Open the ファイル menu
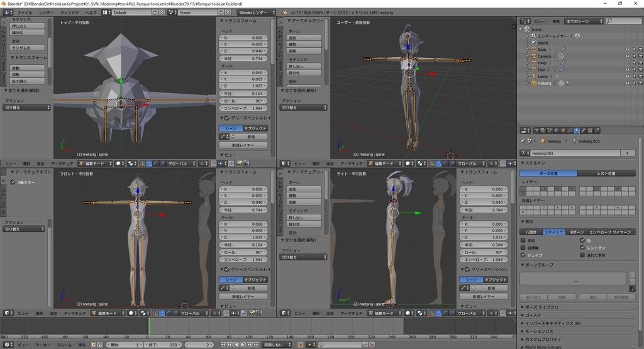Screen dimensions: 644x349 25,13
